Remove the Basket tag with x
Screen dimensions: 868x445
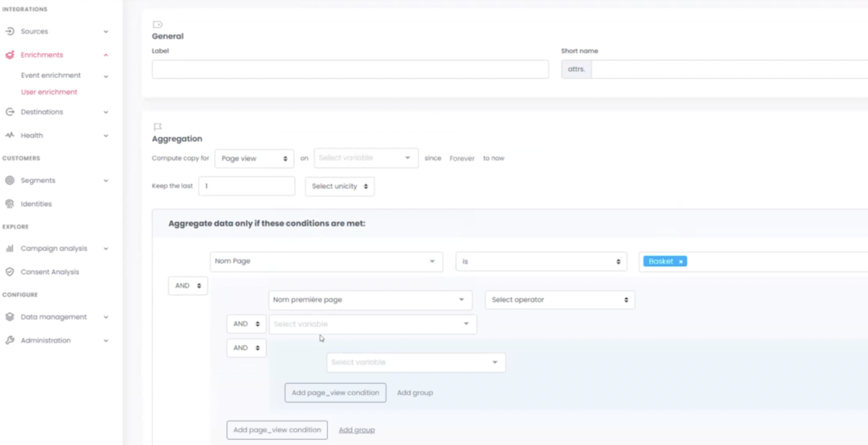[681, 262]
